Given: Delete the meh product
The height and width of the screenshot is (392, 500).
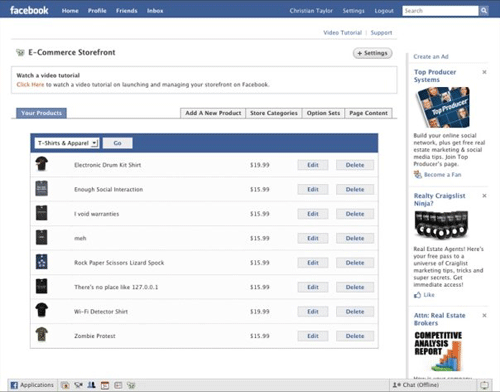Looking at the screenshot, I should click(x=355, y=238).
